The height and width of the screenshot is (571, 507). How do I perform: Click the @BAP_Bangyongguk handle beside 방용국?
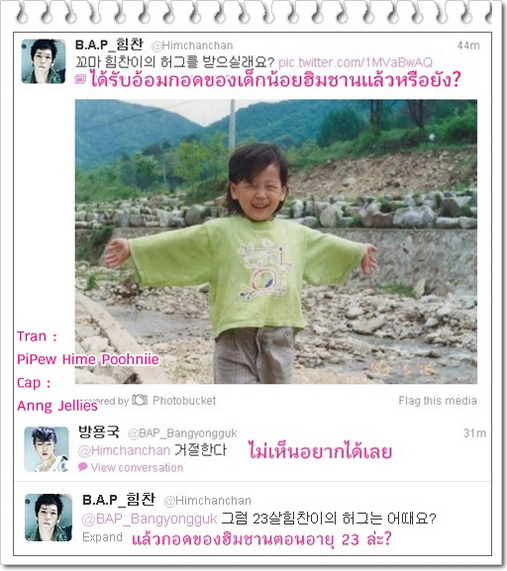[x=182, y=433]
